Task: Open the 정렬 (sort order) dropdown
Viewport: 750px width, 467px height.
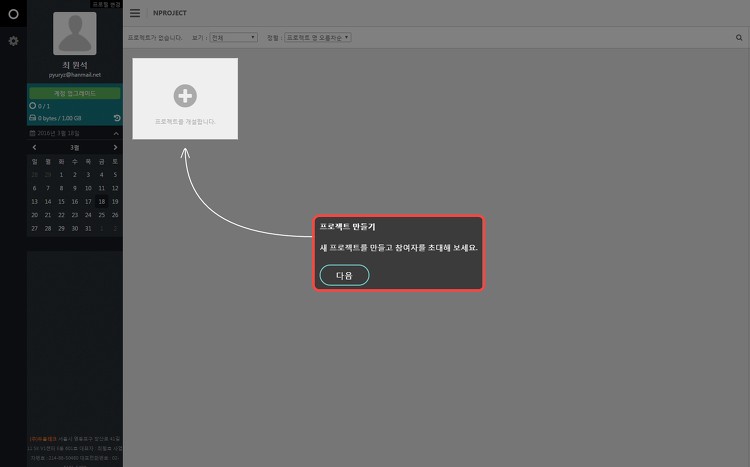Action: [318, 37]
